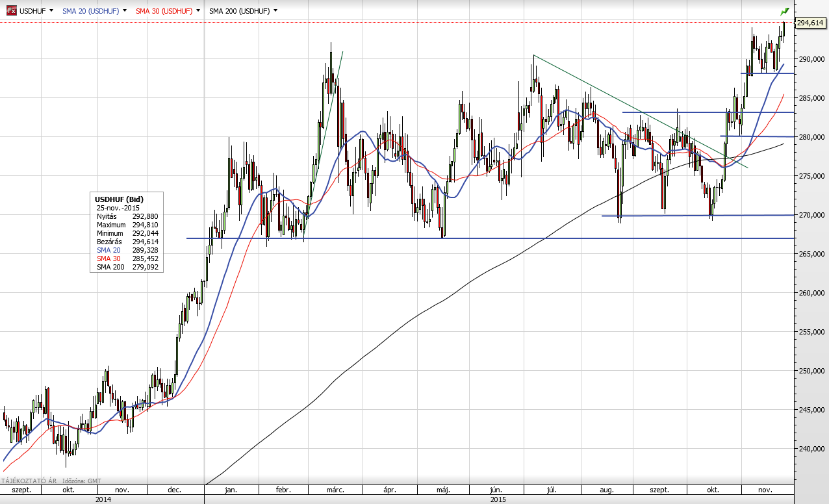
Task: Click the SMA 20 value 289,328
Action: (146, 249)
